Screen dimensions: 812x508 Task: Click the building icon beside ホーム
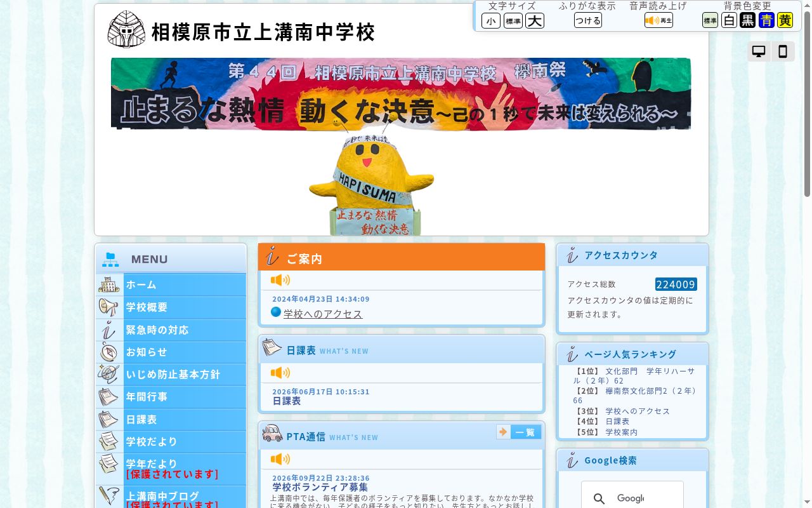point(109,284)
